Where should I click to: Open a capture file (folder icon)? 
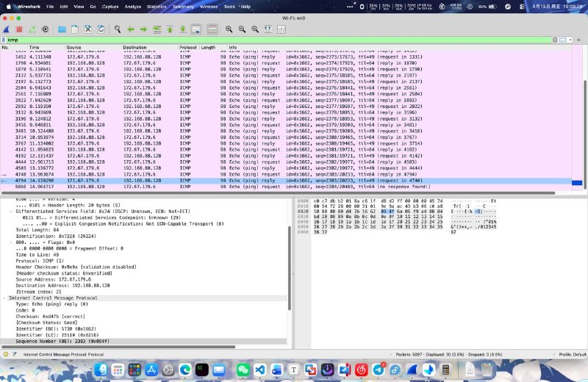(62, 29)
